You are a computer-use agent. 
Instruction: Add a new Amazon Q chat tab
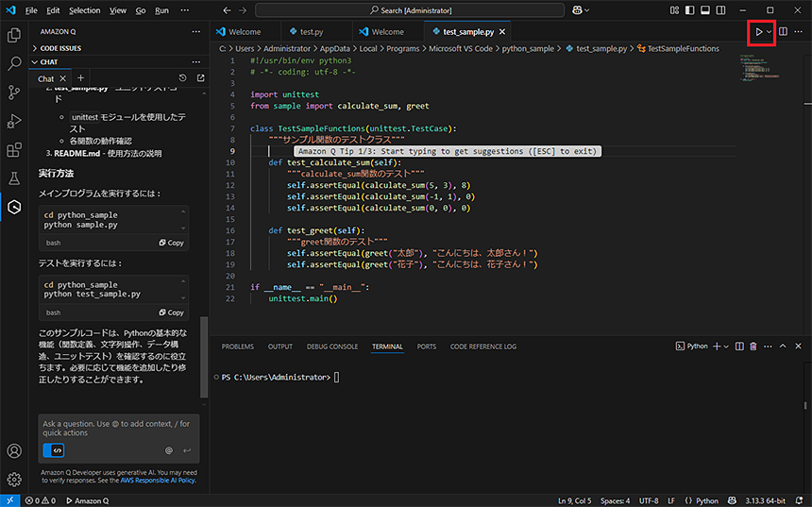click(80, 78)
